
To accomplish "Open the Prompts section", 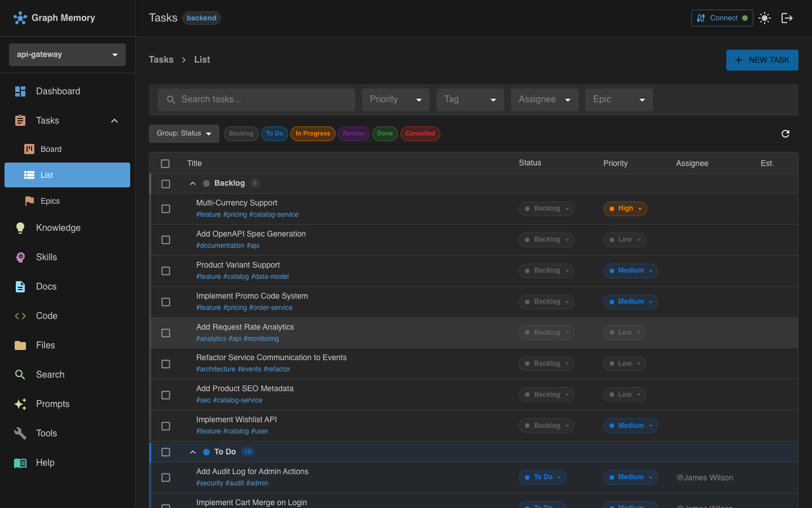I will click(52, 404).
